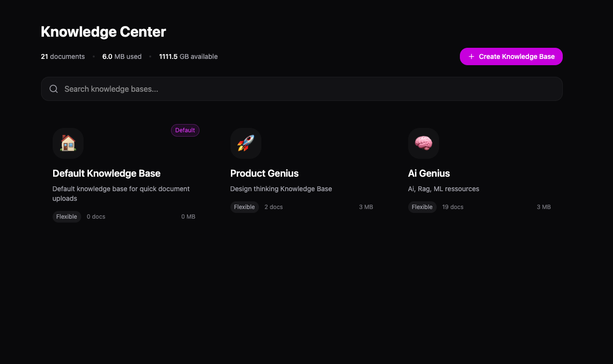Click the 2 docs count on Product Genius
Image resolution: width=613 pixels, height=364 pixels.
click(x=273, y=207)
